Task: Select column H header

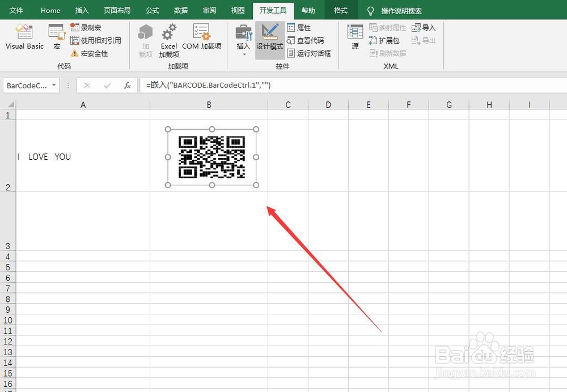Action: 489,104
